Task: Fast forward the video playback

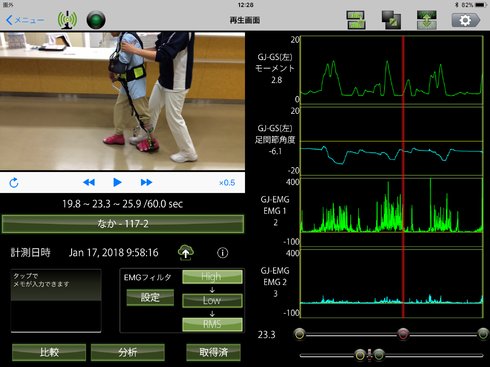Action: pyautogui.click(x=146, y=182)
